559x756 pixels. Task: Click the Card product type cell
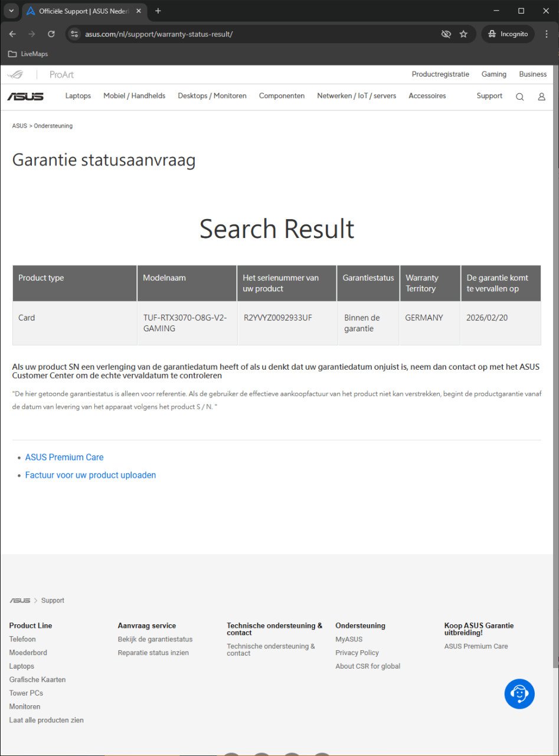pyautogui.click(x=75, y=323)
